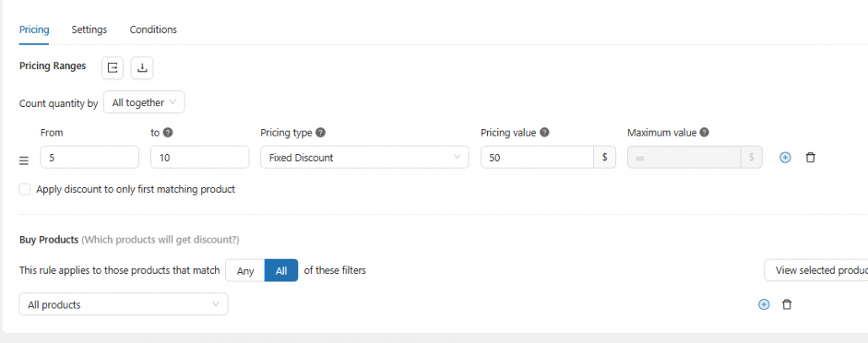Click the help icon beside Pricing type
This screenshot has height=343, width=868.
320,133
